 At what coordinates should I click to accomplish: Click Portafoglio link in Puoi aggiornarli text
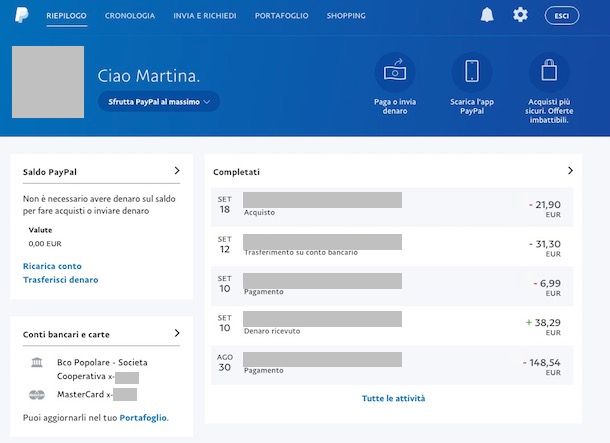(x=143, y=418)
